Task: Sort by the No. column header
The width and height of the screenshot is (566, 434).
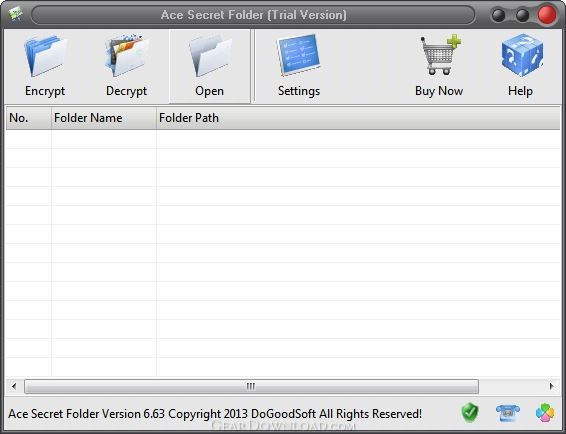Action: (x=29, y=118)
